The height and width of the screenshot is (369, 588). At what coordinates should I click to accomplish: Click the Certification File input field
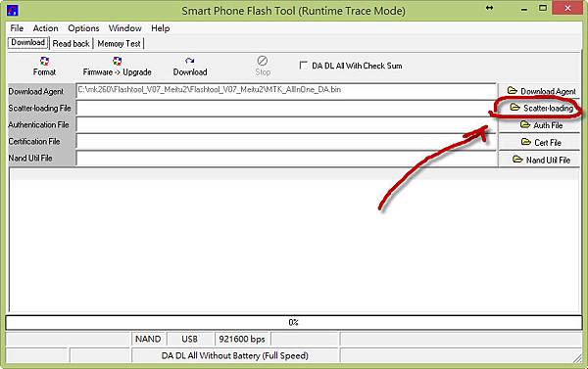[286, 142]
